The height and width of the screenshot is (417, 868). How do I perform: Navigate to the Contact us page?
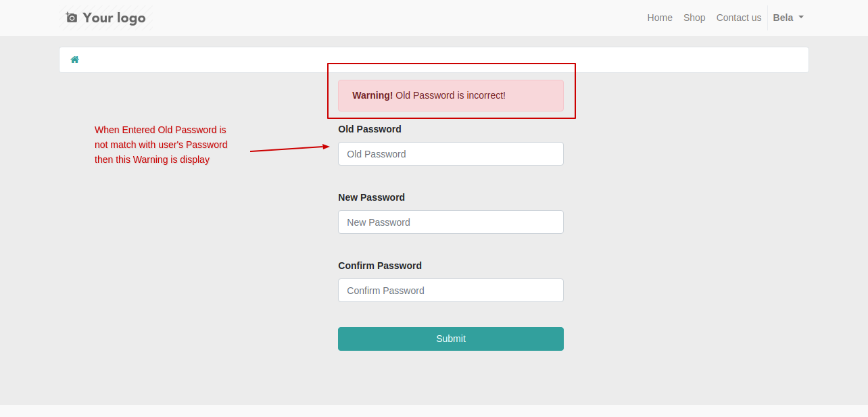pos(739,18)
